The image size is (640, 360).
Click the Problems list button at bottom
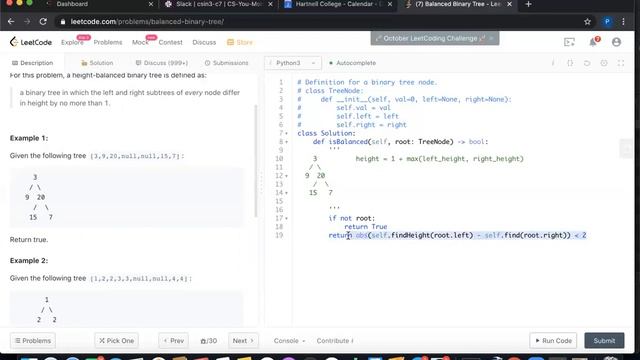point(33,341)
